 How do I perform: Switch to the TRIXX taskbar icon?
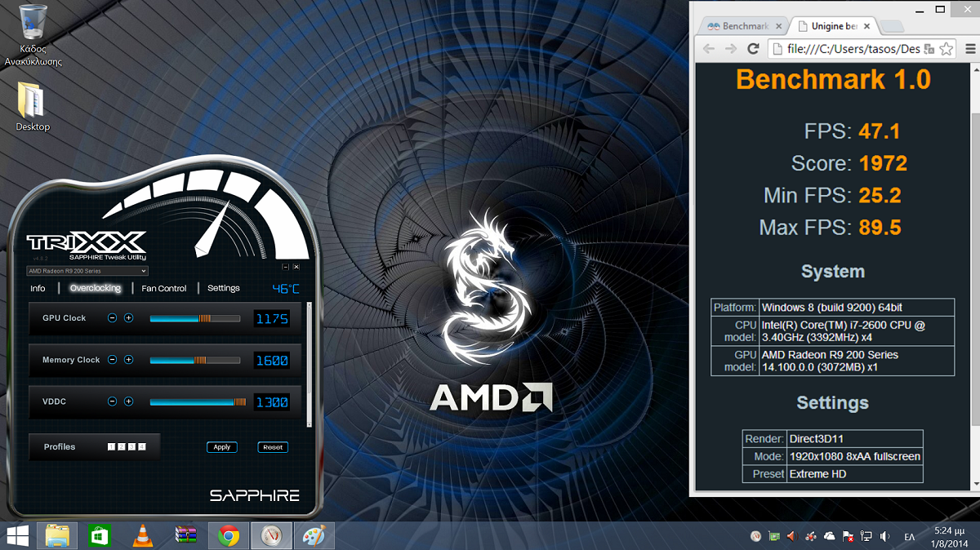coord(271,536)
